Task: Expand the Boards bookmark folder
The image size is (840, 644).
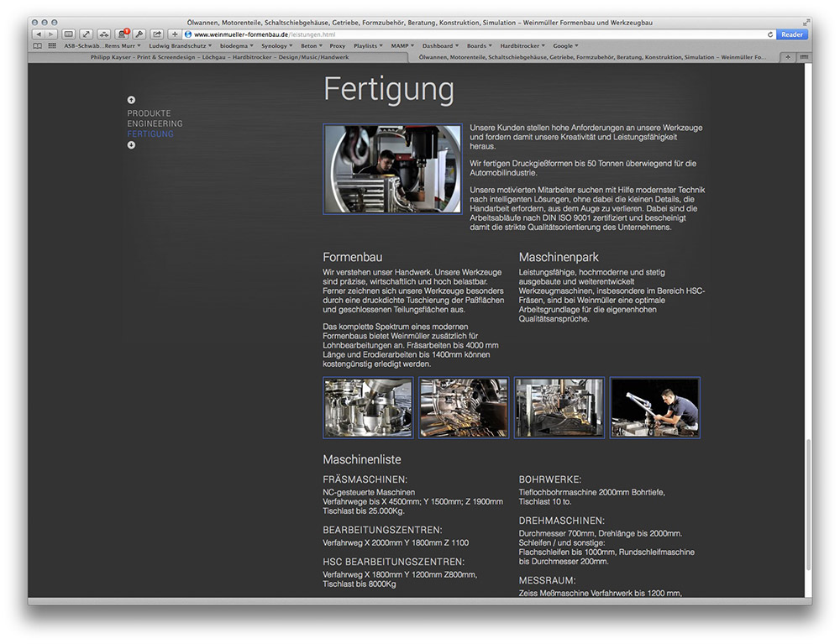Action: [480, 46]
